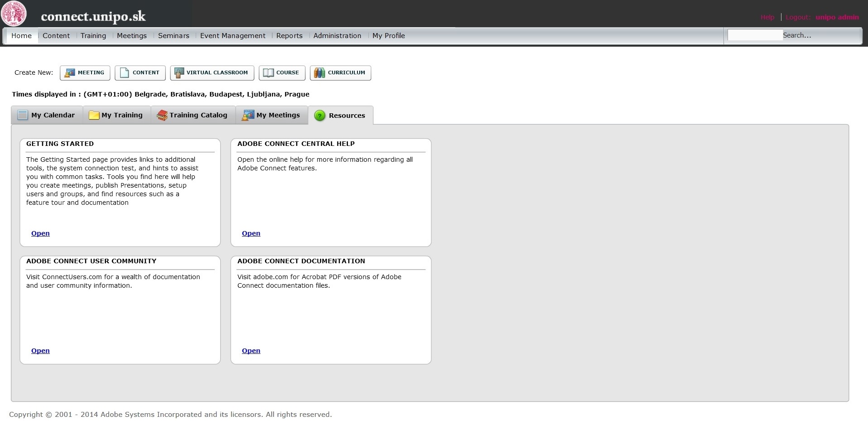Open the Adobe Connect Central Help link
The width and height of the screenshot is (868, 435).
251,233
